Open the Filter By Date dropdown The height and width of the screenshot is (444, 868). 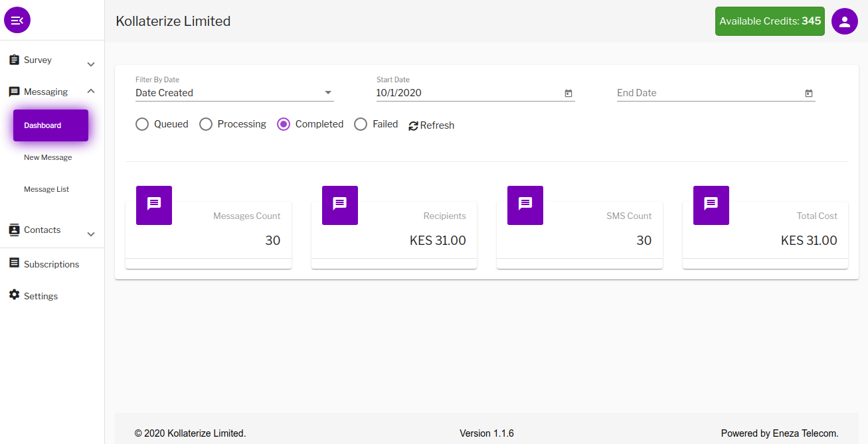click(234, 93)
